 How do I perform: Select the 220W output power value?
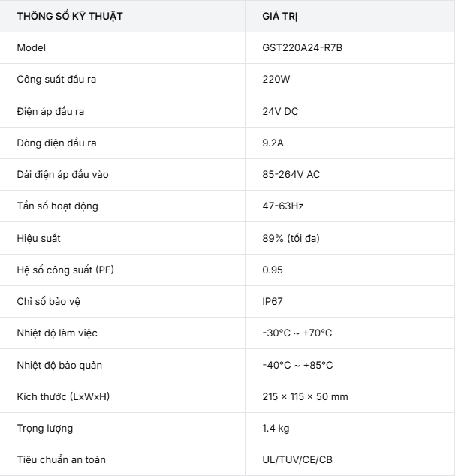(276, 80)
